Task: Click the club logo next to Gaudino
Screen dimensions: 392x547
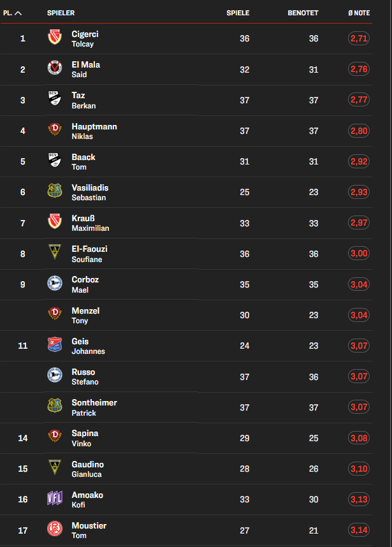Action: point(55,469)
